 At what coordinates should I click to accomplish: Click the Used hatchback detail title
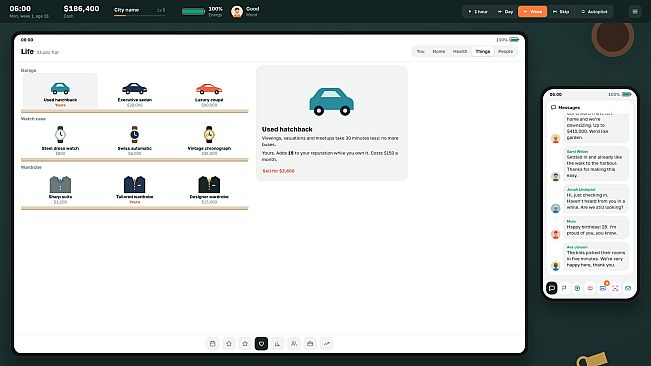[287, 129]
